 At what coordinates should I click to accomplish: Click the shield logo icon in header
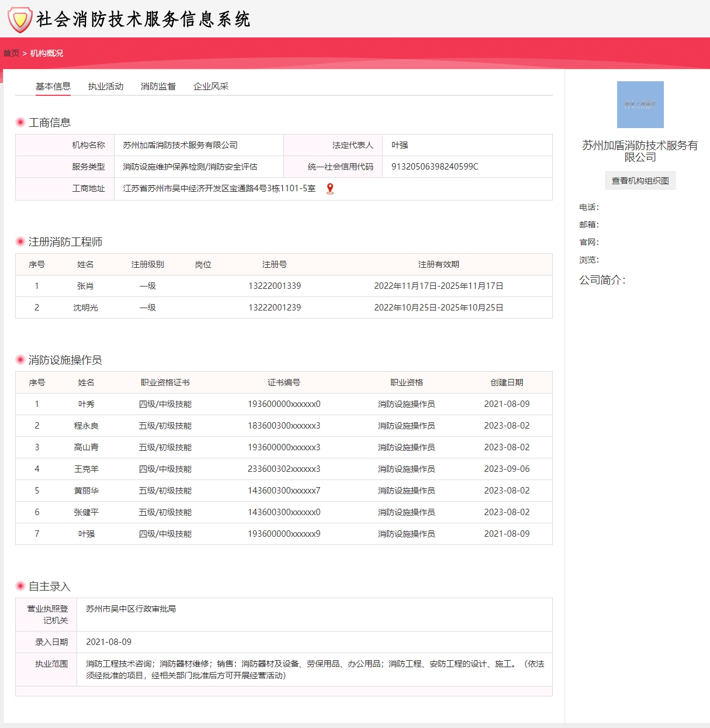tap(19, 19)
